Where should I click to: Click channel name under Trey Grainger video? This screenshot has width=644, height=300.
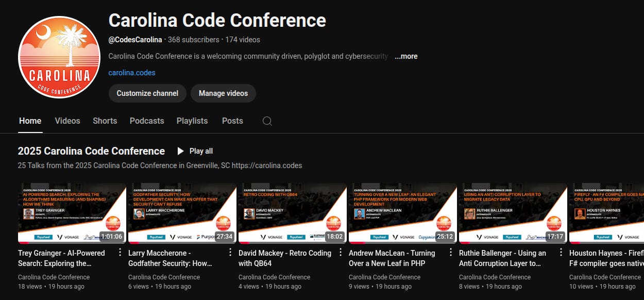tap(54, 277)
